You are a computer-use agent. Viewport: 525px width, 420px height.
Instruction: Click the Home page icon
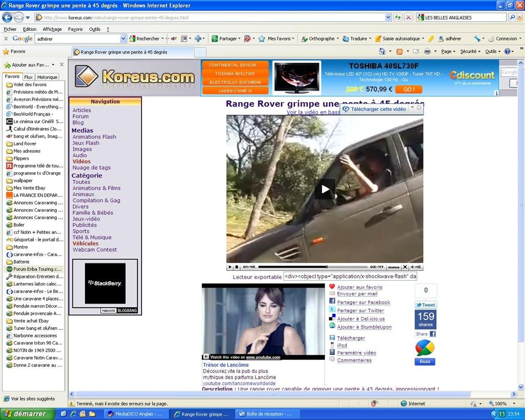click(x=382, y=52)
